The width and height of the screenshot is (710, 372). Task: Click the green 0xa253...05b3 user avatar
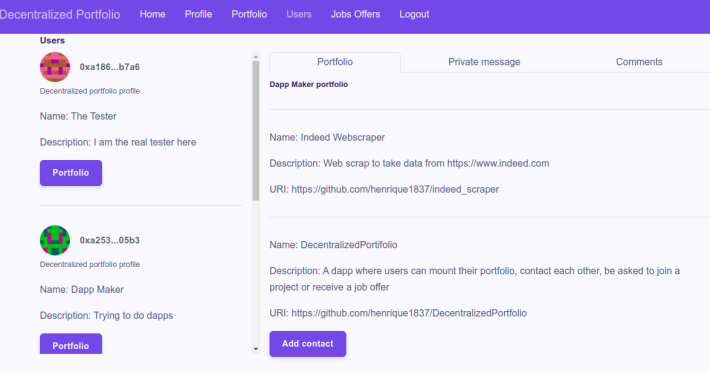[55, 240]
